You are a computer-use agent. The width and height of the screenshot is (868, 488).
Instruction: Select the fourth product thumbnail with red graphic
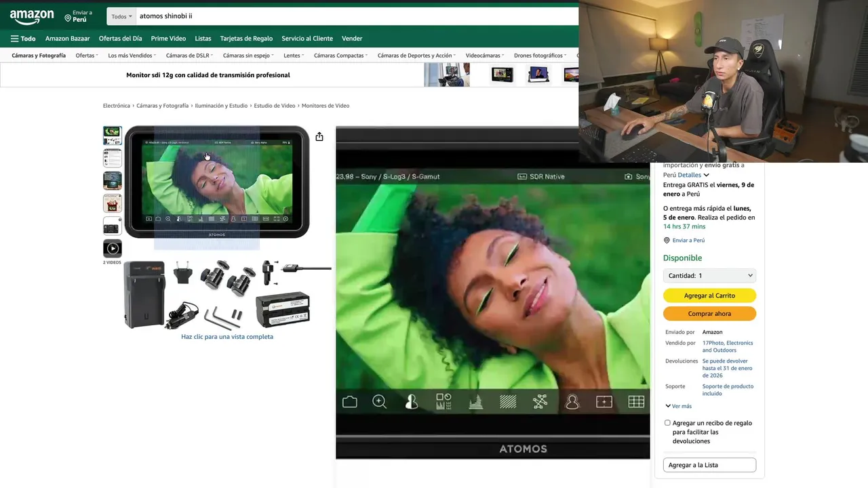pos(113,203)
